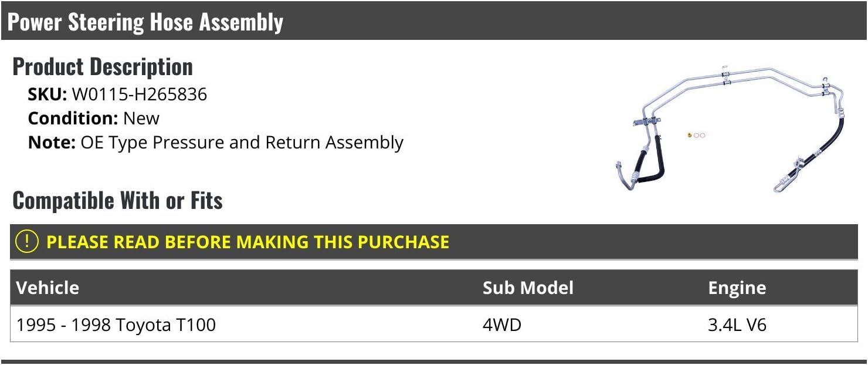The image size is (868, 365).
Task: Open the power steering hose product image
Action: (730, 129)
